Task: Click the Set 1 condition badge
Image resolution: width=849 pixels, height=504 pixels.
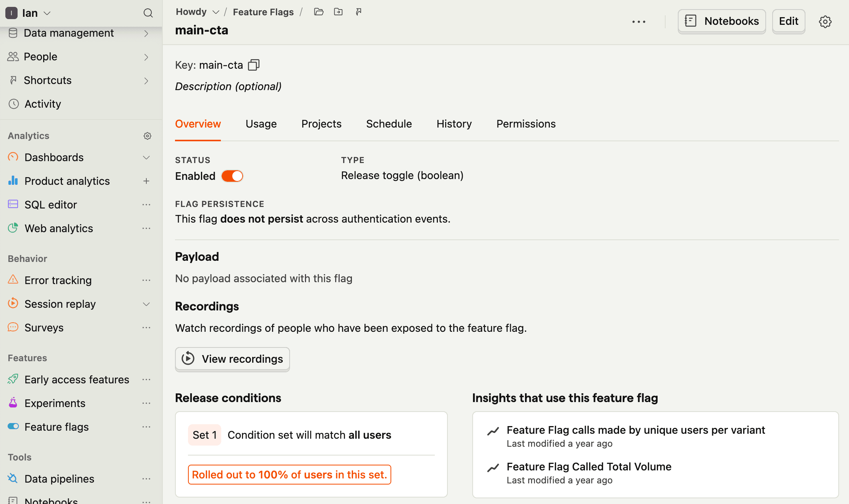Action: click(204, 435)
